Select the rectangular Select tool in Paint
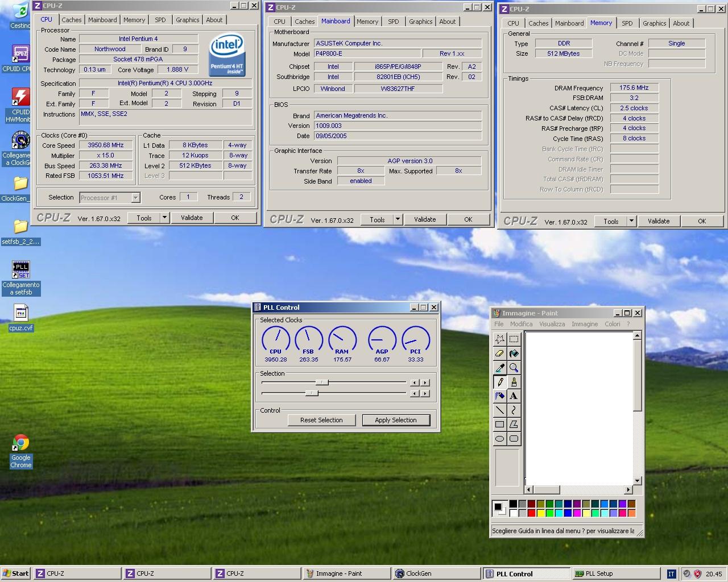 (514, 339)
